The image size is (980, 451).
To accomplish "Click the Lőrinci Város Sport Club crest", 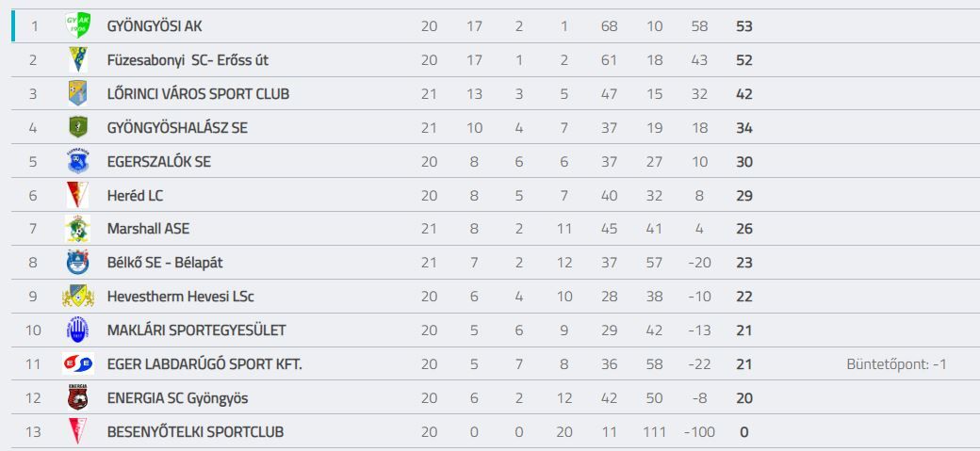I will (78, 94).
